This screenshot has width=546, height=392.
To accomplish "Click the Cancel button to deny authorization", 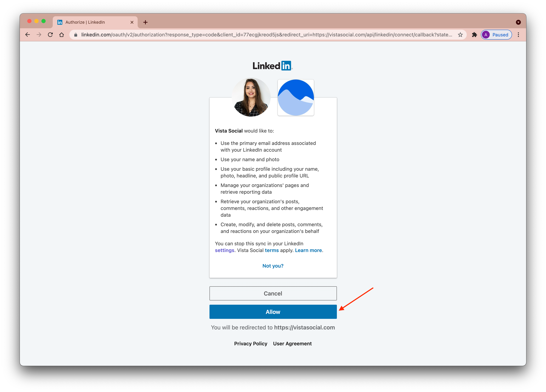I will [273, 293].
